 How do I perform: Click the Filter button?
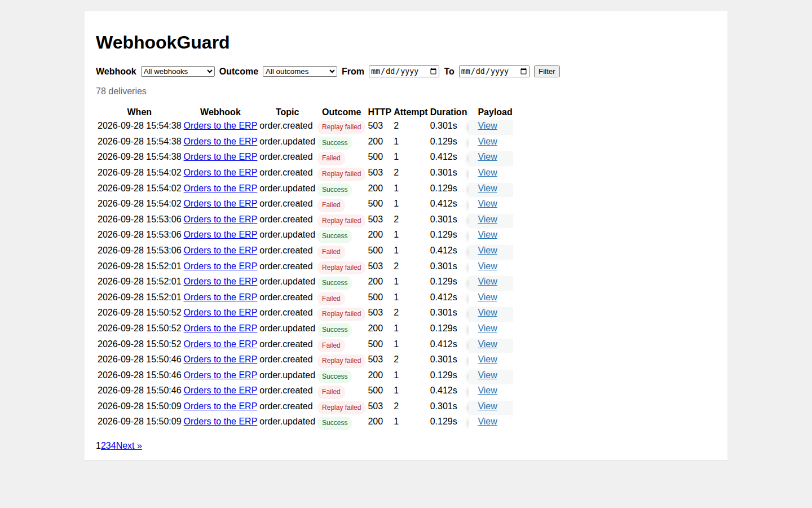(x=547, y=71)
